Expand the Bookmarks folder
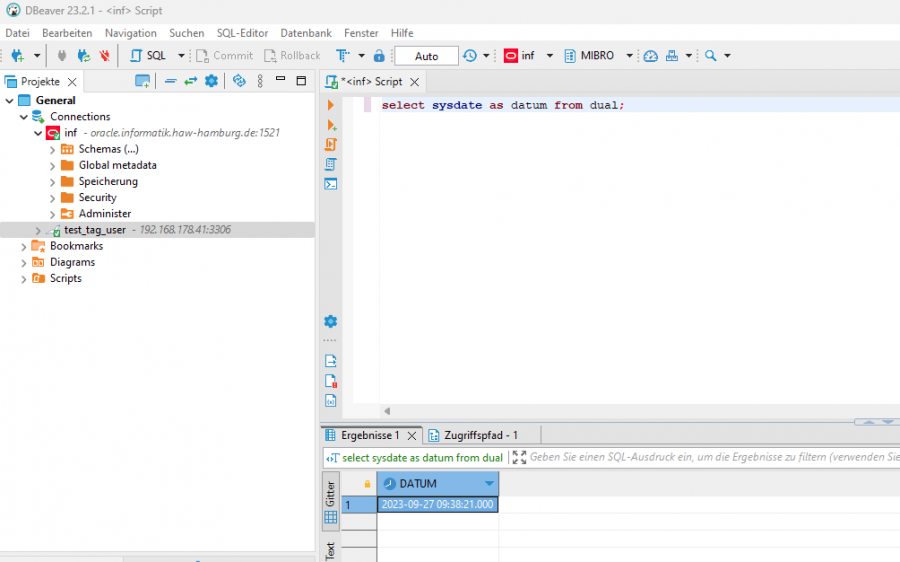900x562 pixels. point(24,246)
